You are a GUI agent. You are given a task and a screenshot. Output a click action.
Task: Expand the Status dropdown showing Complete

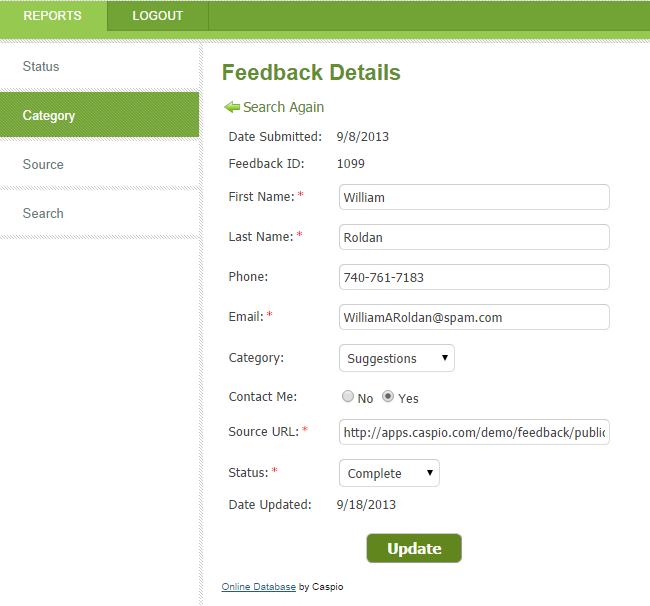coord(389,473)
